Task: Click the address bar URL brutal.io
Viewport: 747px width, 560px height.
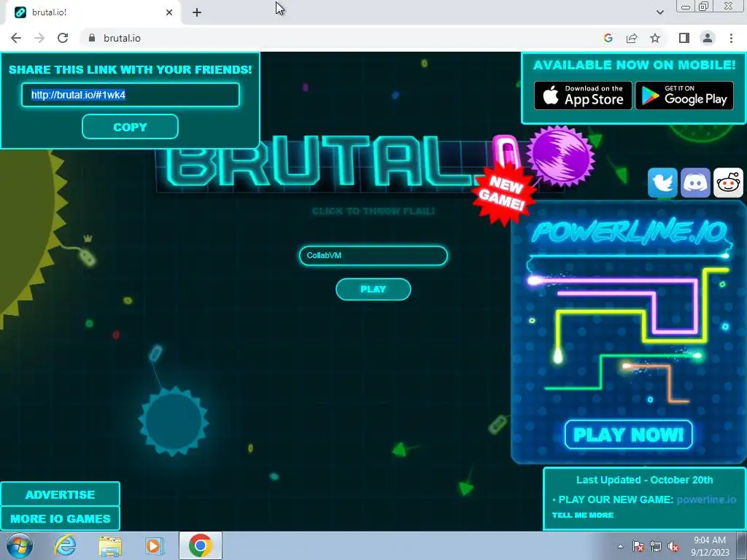Action: point(122,38)
